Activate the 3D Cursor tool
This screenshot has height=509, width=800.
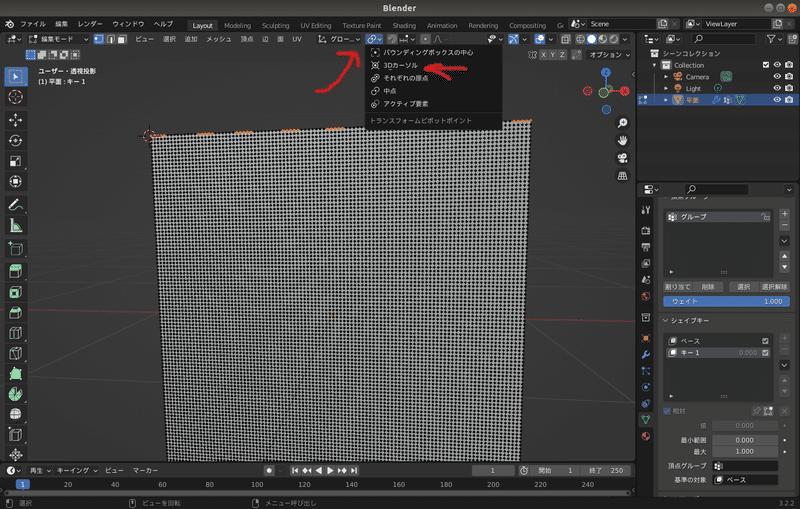click(15, 97)
